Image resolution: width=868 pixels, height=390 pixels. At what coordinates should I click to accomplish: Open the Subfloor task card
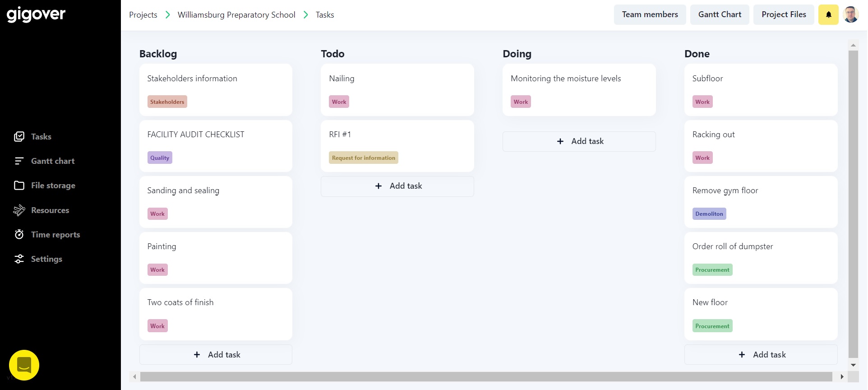tap(761, 90)
